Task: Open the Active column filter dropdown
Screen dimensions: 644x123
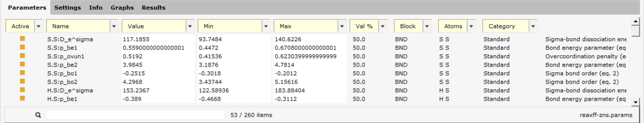Action: (x=39, y=26)
